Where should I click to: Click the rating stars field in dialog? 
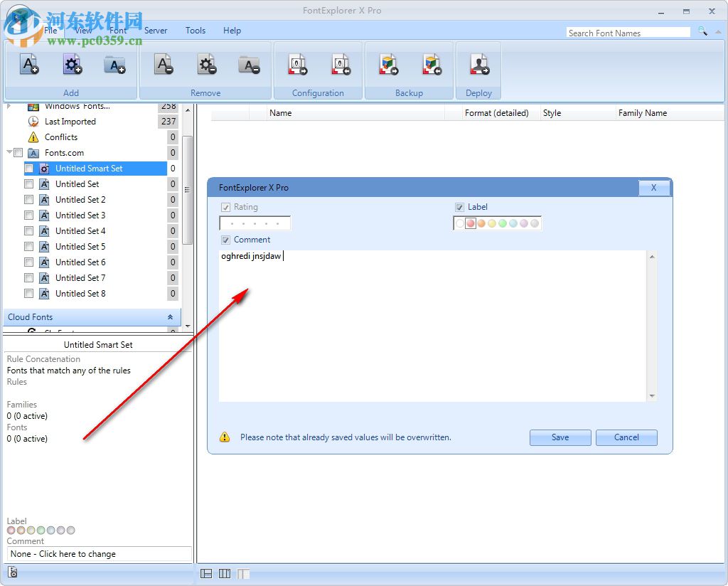click(255, 223)
